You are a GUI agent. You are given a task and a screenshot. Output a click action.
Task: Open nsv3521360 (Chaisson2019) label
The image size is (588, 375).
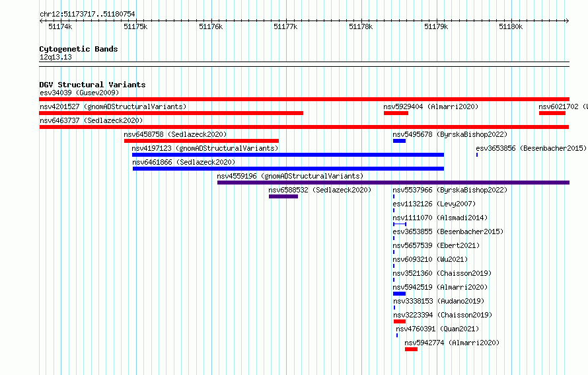pos(442,273)
